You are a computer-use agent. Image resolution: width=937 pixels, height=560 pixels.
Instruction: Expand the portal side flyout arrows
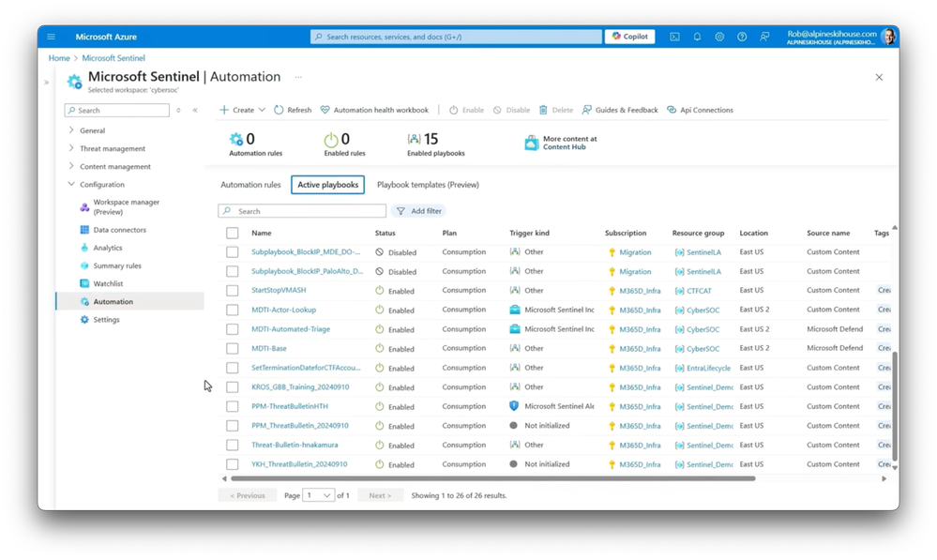tap(47, 83)
